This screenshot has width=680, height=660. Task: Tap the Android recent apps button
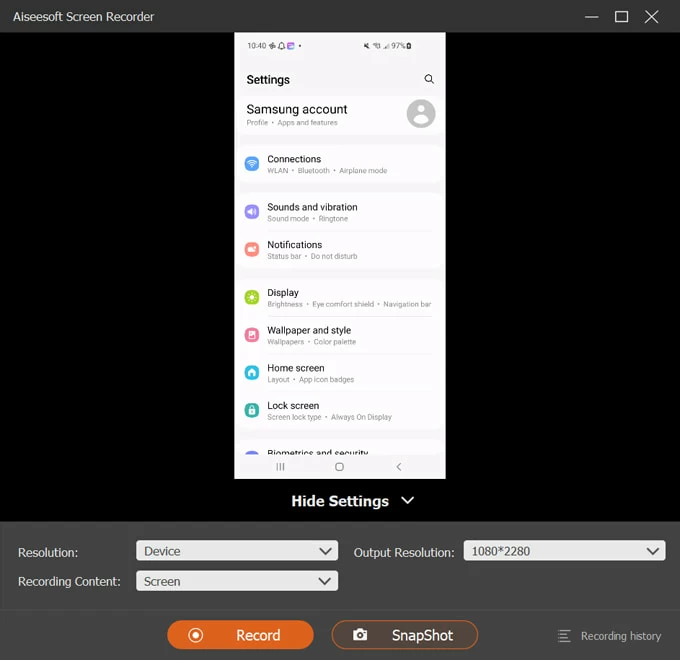click(x=280, y=467)
